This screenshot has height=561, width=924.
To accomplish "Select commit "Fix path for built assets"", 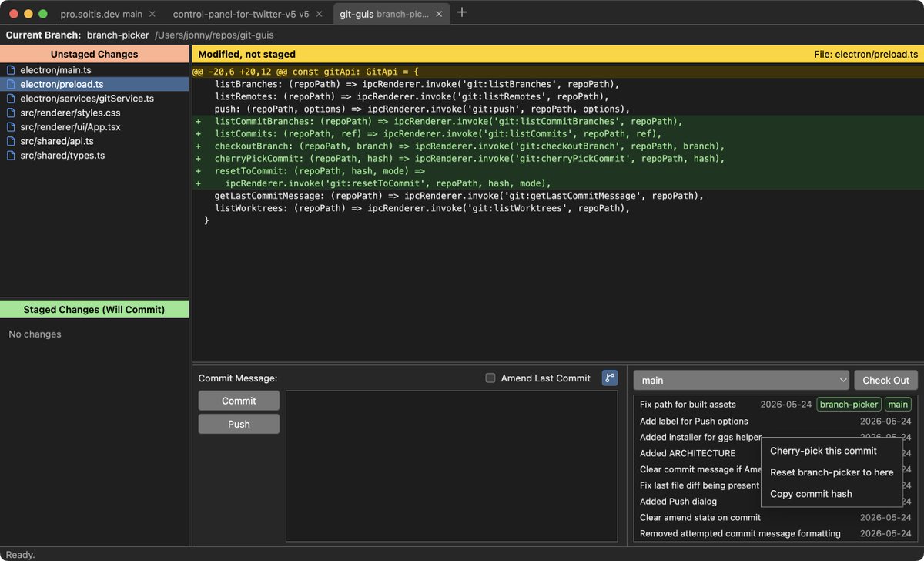I will click(x=775, y=405).
